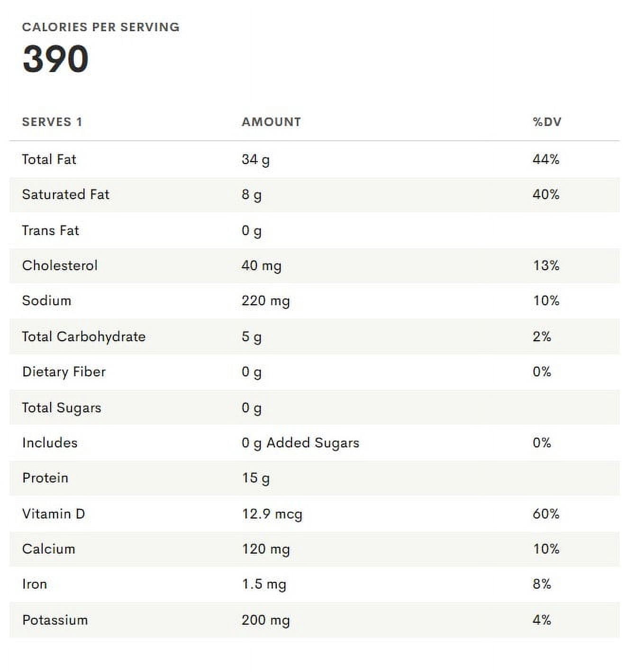Viewport: 635px width, 672px height.
Task: Select the Trans Fat row label
Action: pos(50,230)
